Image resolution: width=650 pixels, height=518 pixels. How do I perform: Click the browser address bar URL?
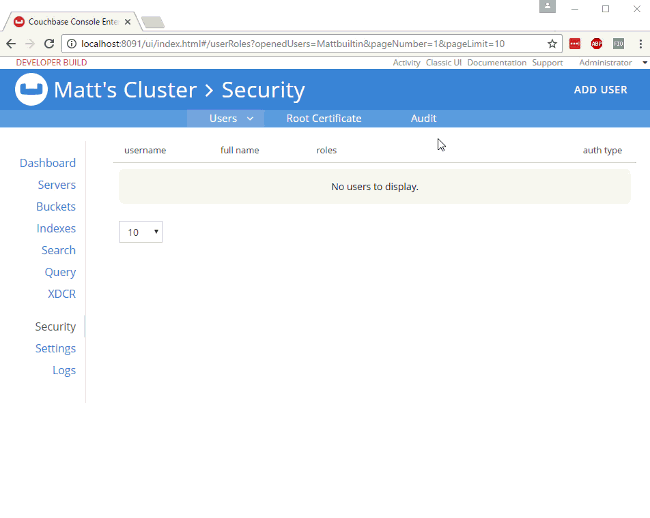tap(300, 44)
